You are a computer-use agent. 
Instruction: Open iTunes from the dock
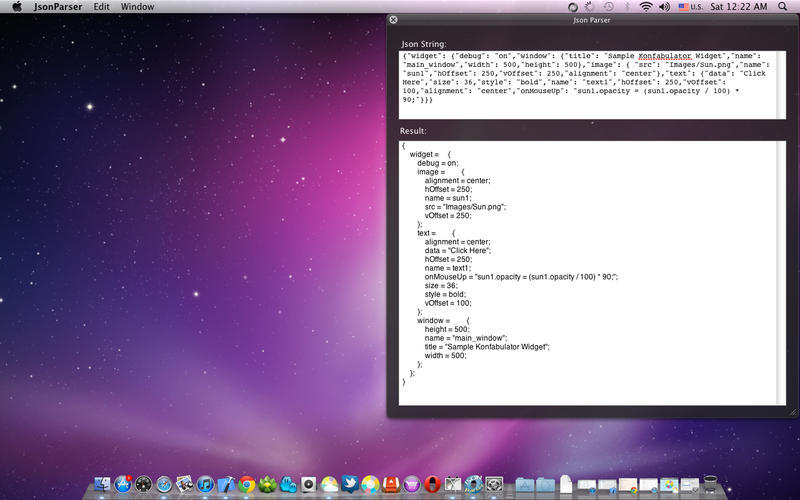(205, 486)
